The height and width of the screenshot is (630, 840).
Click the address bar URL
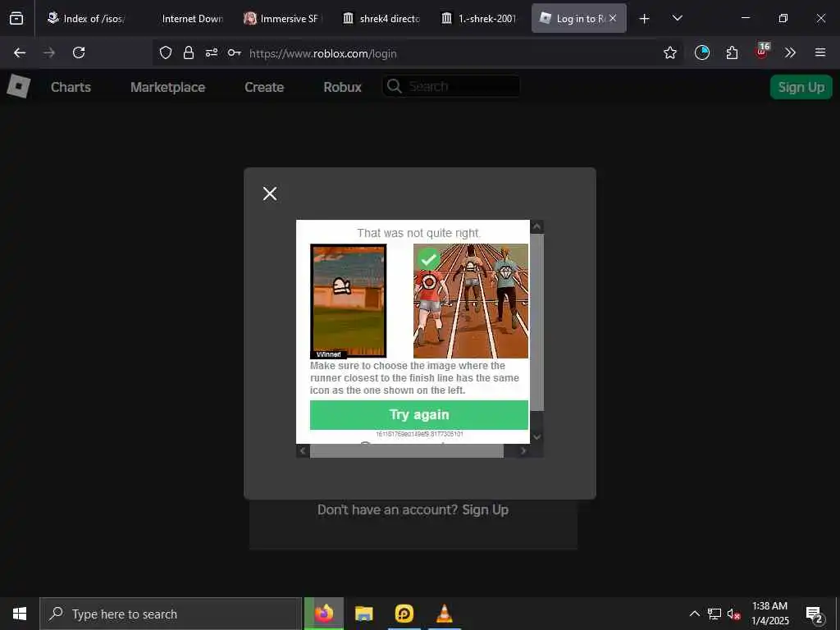coord(323,53)
